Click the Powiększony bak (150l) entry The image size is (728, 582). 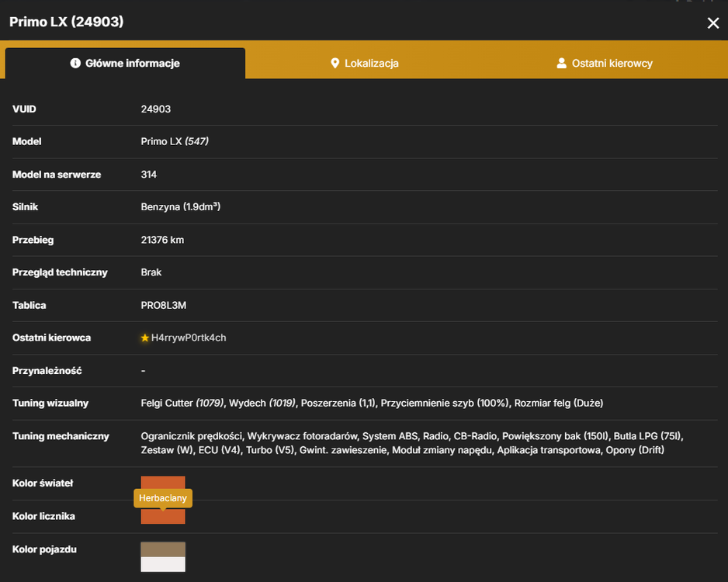click(x=555, y=436)
